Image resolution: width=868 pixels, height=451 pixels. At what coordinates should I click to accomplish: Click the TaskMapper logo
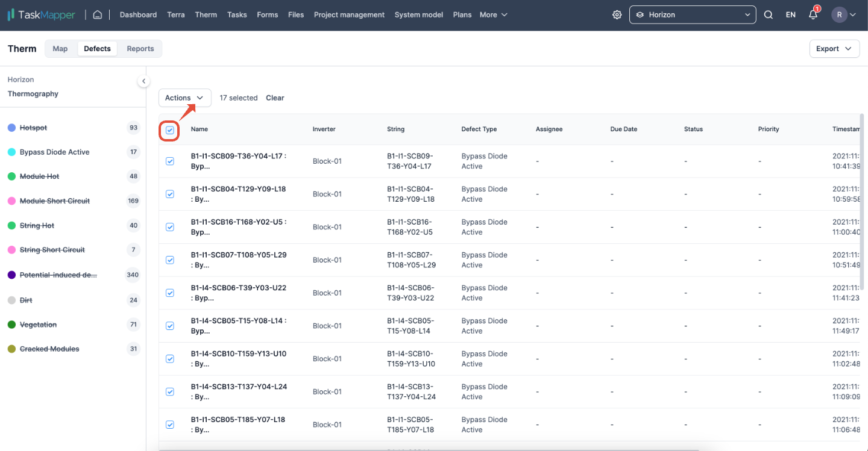point(41,15)
